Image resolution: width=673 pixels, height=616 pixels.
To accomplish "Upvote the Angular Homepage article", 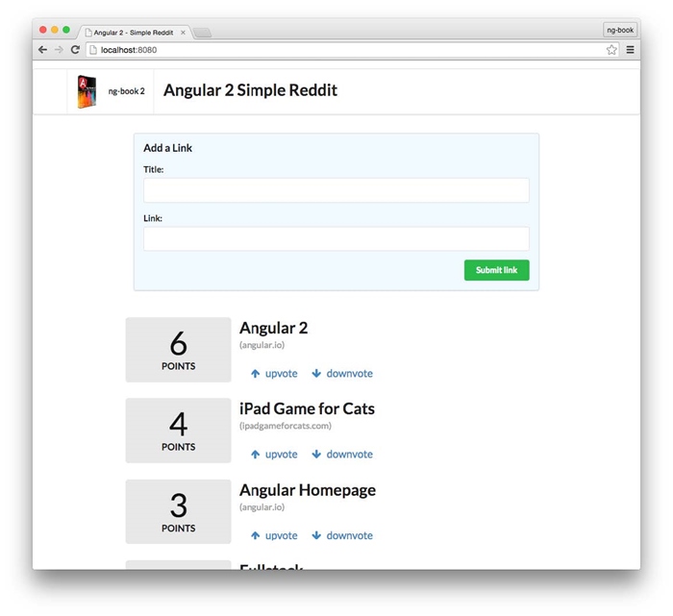I will click(274, 536).
